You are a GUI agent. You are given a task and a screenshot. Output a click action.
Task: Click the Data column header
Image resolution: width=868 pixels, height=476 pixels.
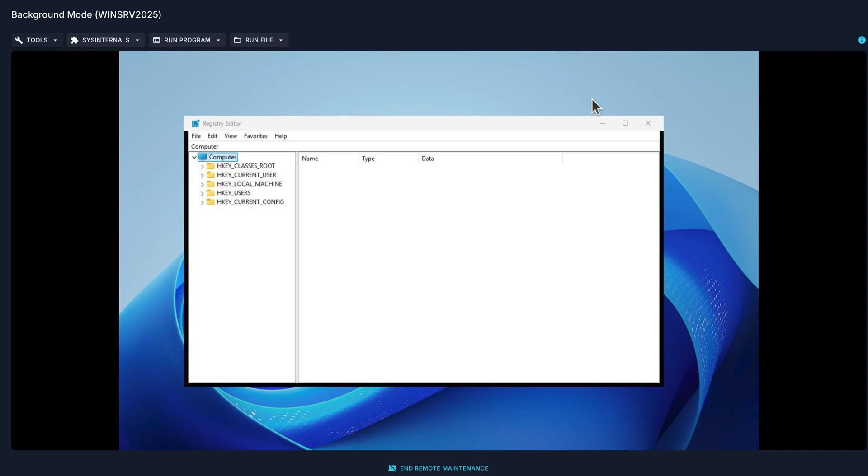(491, 159)
